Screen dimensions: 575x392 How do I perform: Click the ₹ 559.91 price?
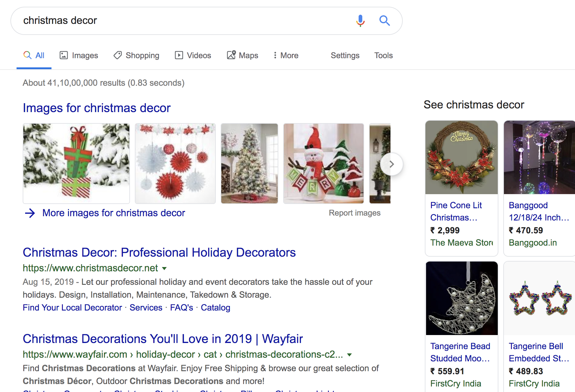click(447, 371)
